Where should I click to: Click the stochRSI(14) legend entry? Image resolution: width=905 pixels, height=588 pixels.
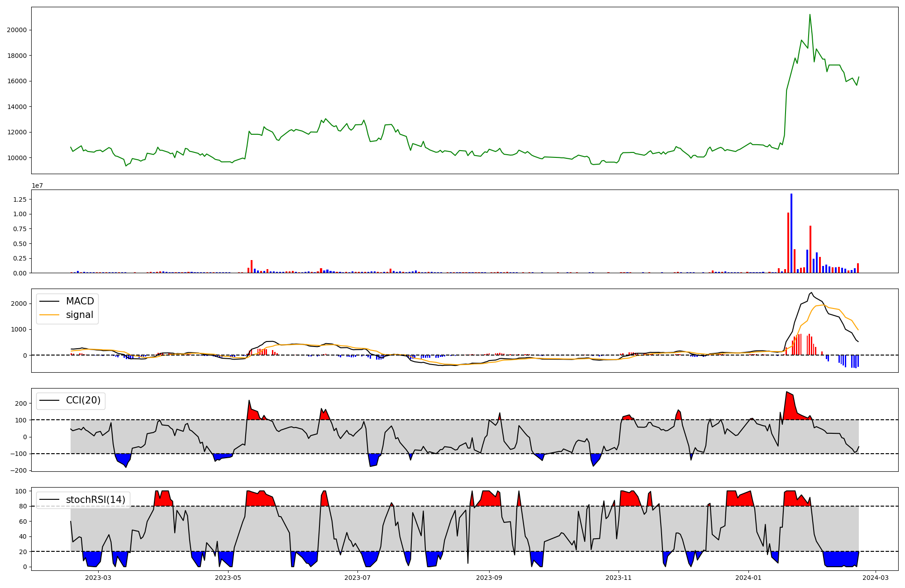(x=95, y=500)
